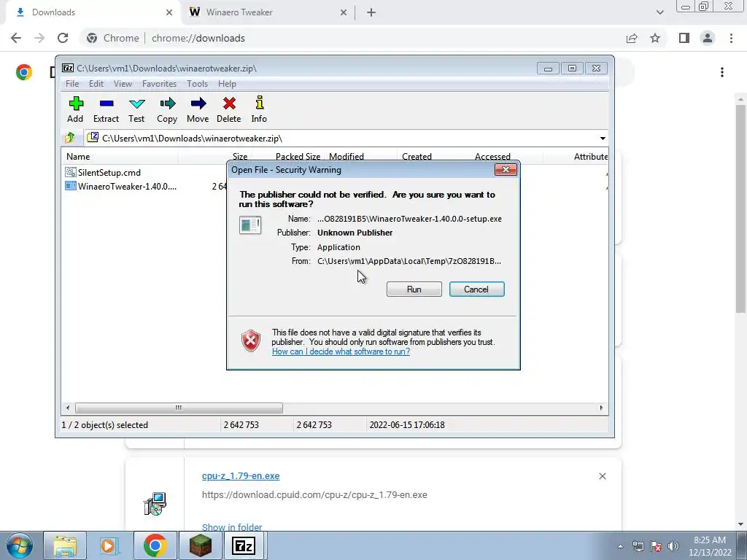Screen dimensions: 747x560
Task: Open Windows Media Player from taskbar
Action: [x=109, y=545]
